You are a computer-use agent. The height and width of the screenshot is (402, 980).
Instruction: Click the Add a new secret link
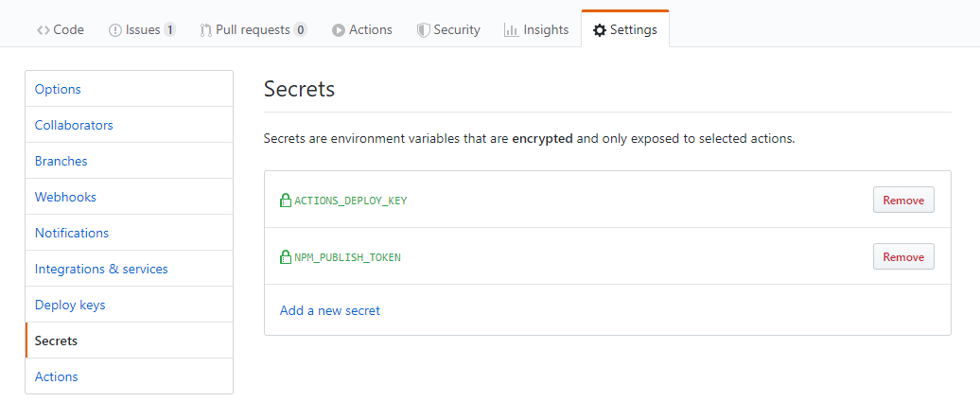330,310
